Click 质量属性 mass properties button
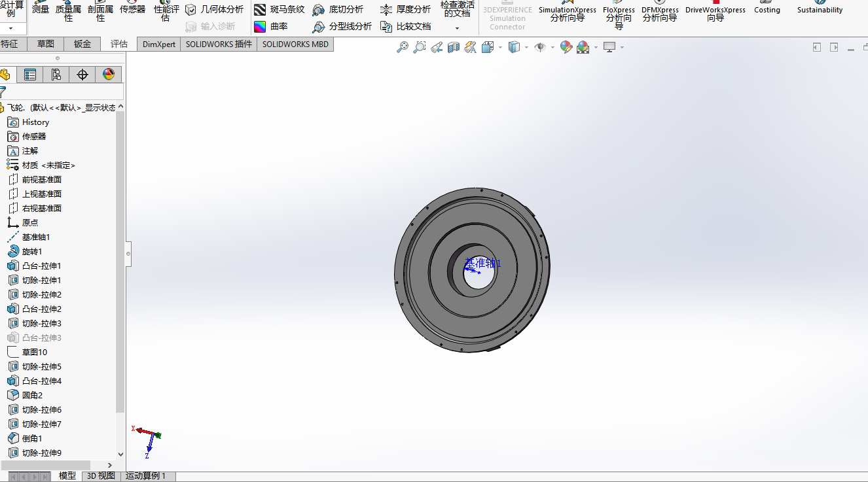This screenshot has width=868, height=482. point(68,11)
